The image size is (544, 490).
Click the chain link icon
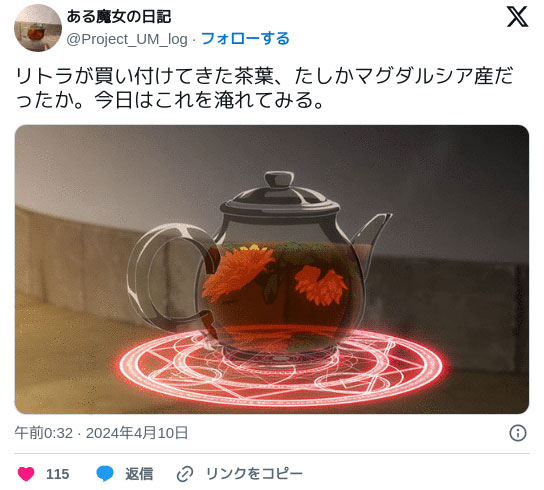[185, 474]
